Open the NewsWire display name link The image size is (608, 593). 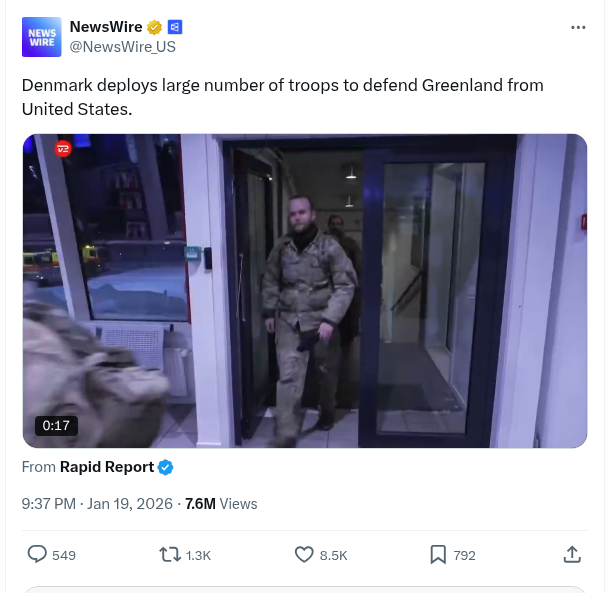click(x=106, y=27)
